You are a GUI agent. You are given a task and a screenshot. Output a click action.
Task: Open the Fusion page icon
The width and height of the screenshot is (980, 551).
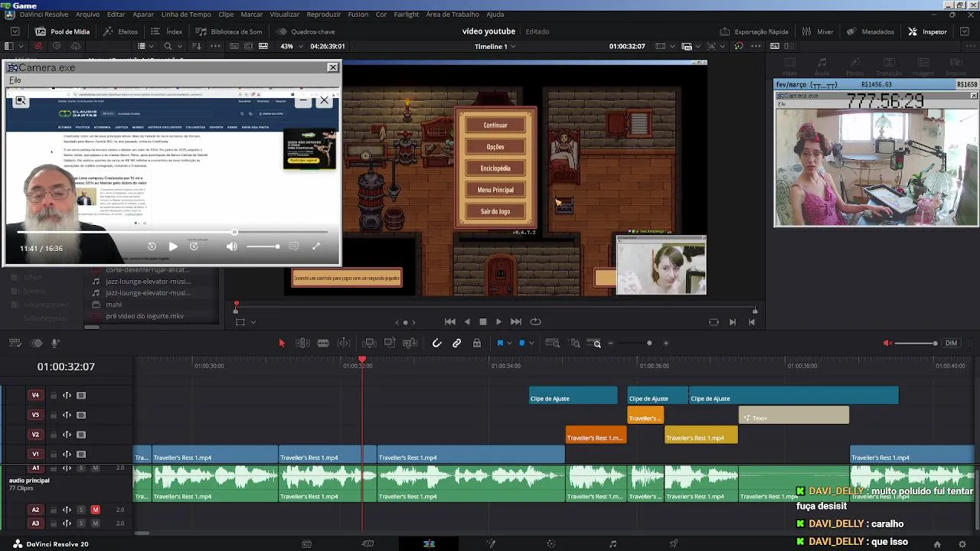pos(491,544)
